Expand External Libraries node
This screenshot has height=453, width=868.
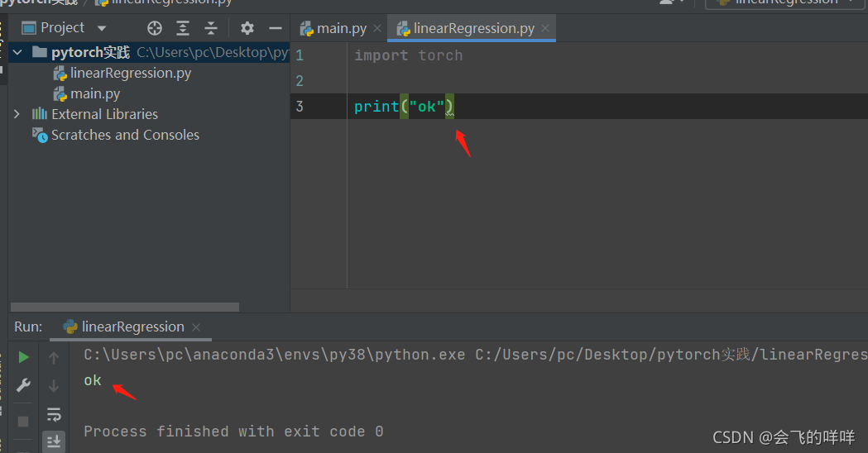[17, 114]
